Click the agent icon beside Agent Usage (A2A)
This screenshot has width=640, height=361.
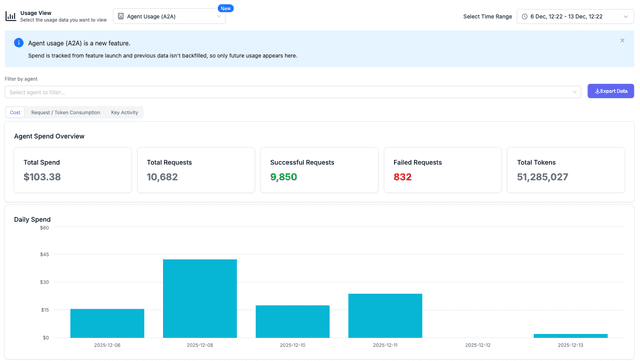click(121, 16)
